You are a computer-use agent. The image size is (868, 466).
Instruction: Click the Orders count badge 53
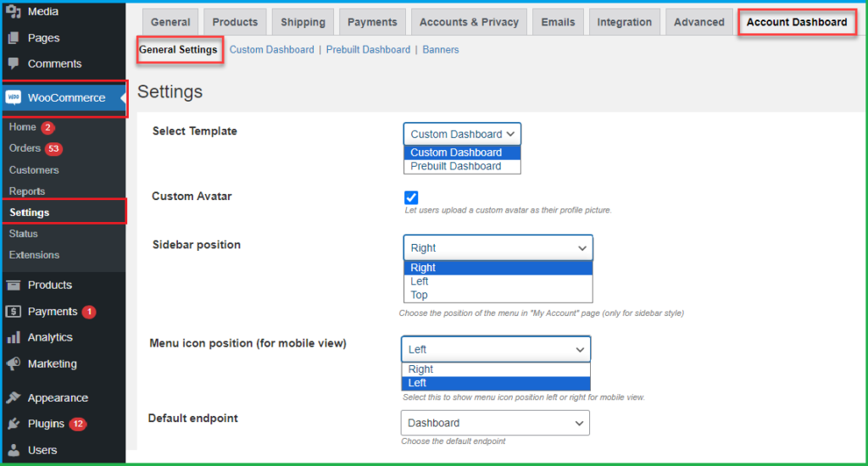[x=53, y=148]
